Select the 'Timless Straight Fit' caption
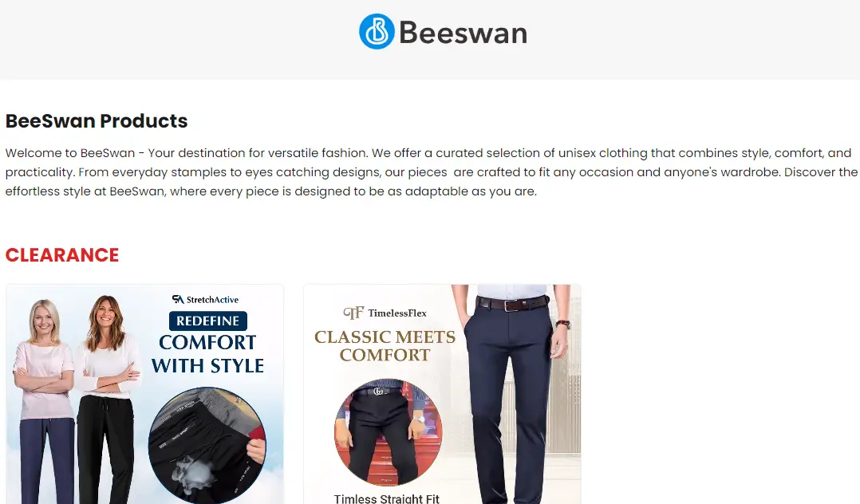The image size is (860, 504). (387, 498)
